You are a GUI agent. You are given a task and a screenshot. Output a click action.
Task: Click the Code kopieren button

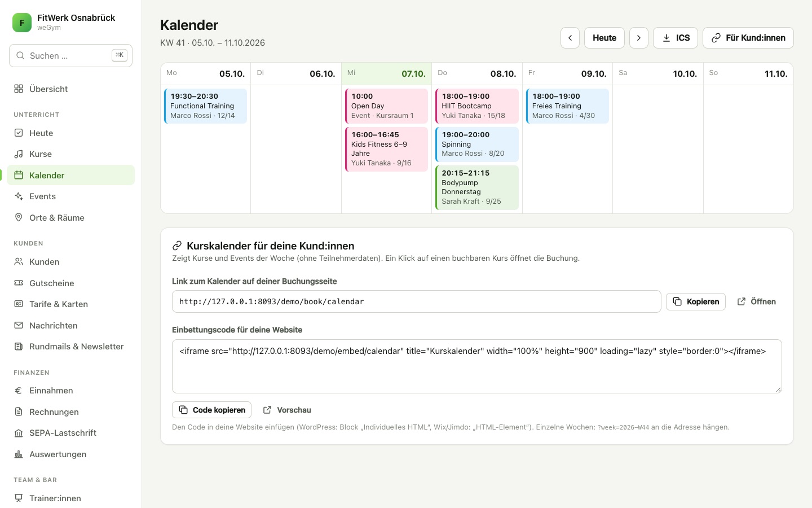(x=211, y=410)
